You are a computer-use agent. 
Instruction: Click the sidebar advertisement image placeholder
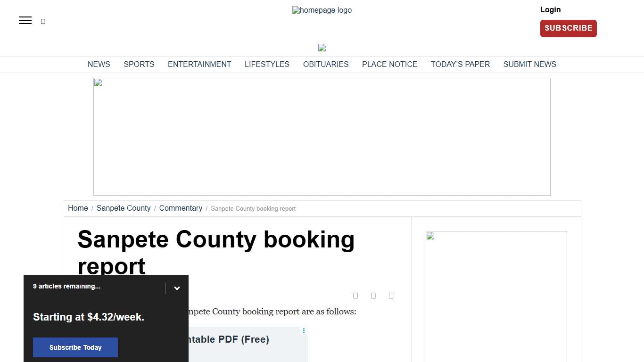click(496, 296)
